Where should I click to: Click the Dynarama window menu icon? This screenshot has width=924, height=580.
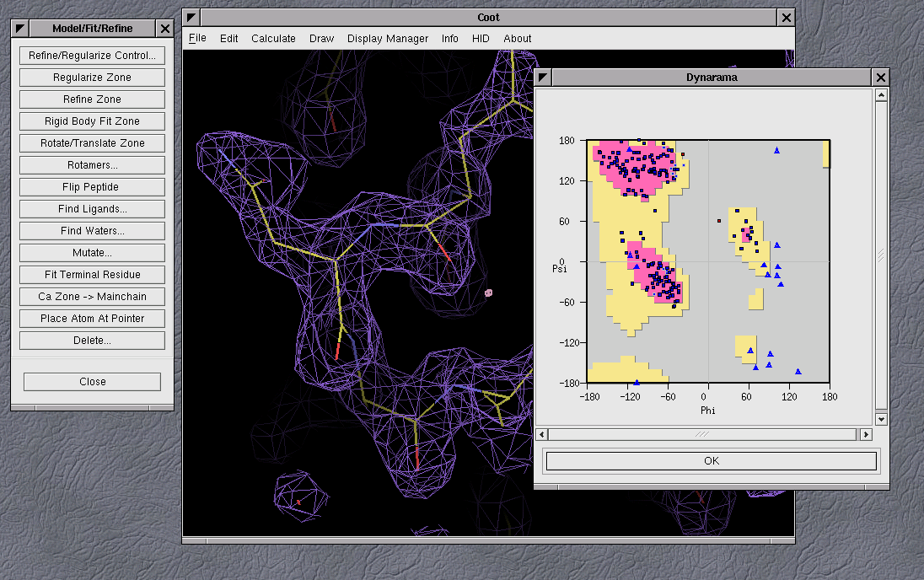click(544, 78)
